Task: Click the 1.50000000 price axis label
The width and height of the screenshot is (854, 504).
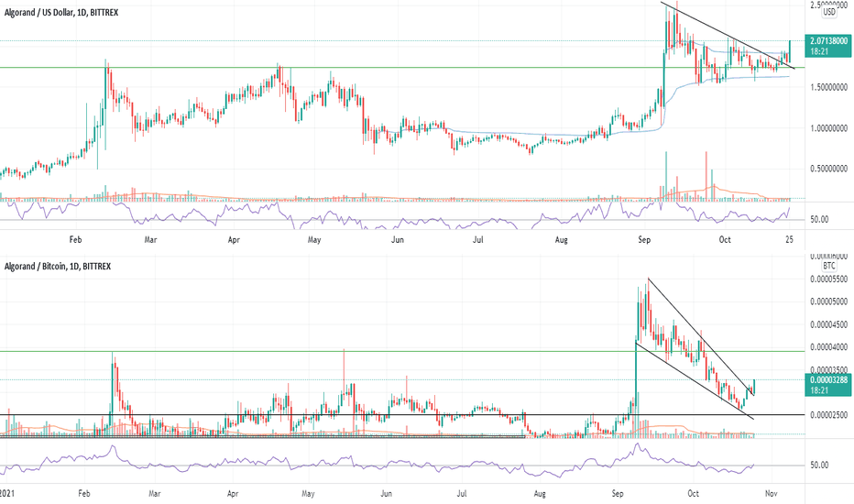Action: tap(829, 87)
